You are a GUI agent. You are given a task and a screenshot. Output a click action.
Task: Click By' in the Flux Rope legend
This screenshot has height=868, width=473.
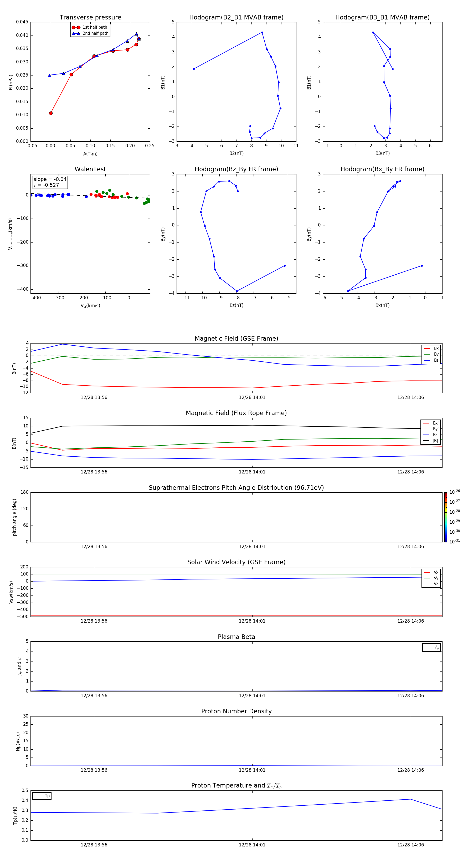[431, 429]
